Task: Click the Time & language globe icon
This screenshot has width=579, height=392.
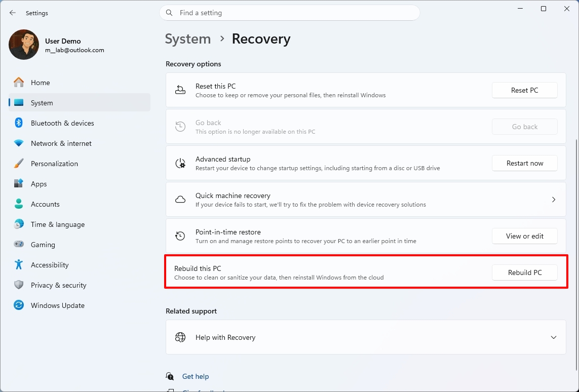Action: [x=19, y=224]
